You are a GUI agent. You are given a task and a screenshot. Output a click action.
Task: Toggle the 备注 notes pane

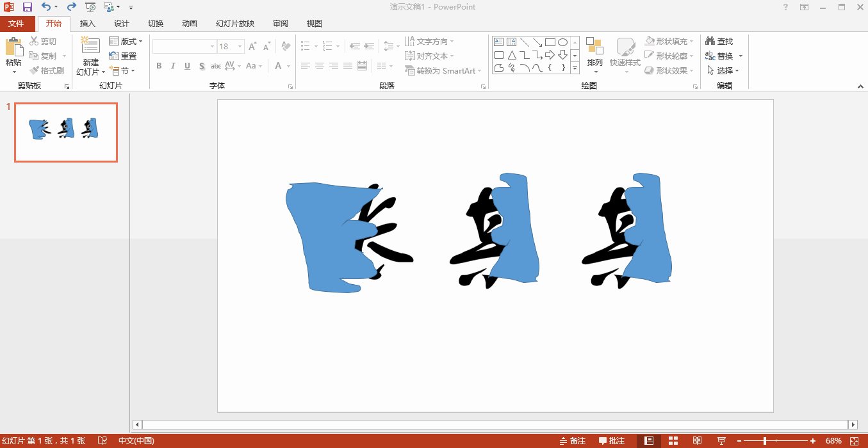coord(572,441)
